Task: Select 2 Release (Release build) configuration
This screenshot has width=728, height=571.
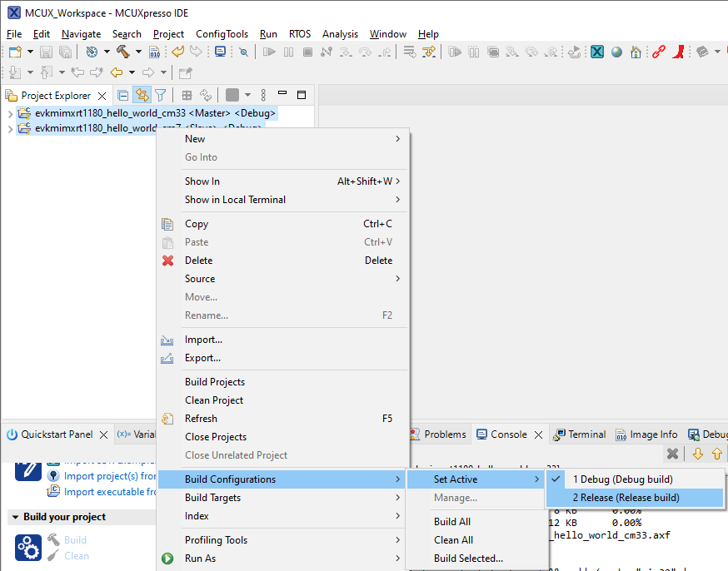Action: coord(626,498)
